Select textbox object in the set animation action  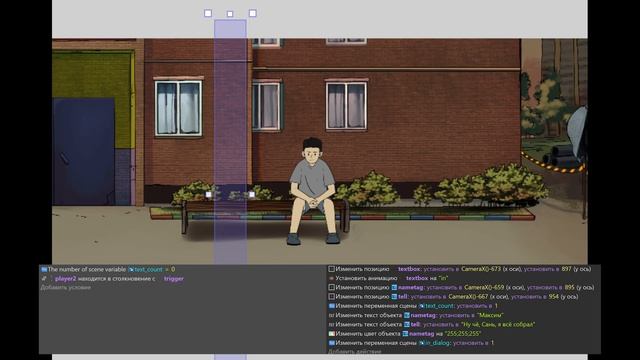[x=417, y=278]
